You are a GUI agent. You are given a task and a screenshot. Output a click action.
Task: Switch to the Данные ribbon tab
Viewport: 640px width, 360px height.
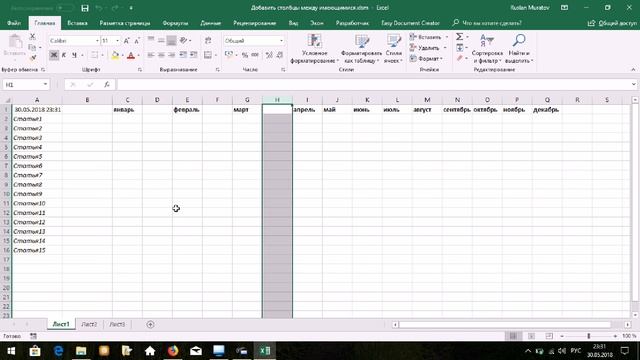[211, 23]
